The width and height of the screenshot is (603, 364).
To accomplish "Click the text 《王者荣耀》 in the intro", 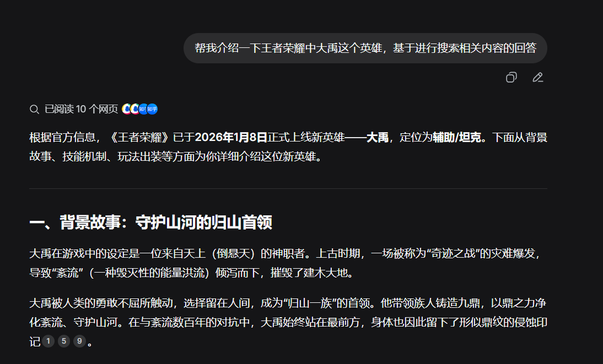I will tap(139, 138).
